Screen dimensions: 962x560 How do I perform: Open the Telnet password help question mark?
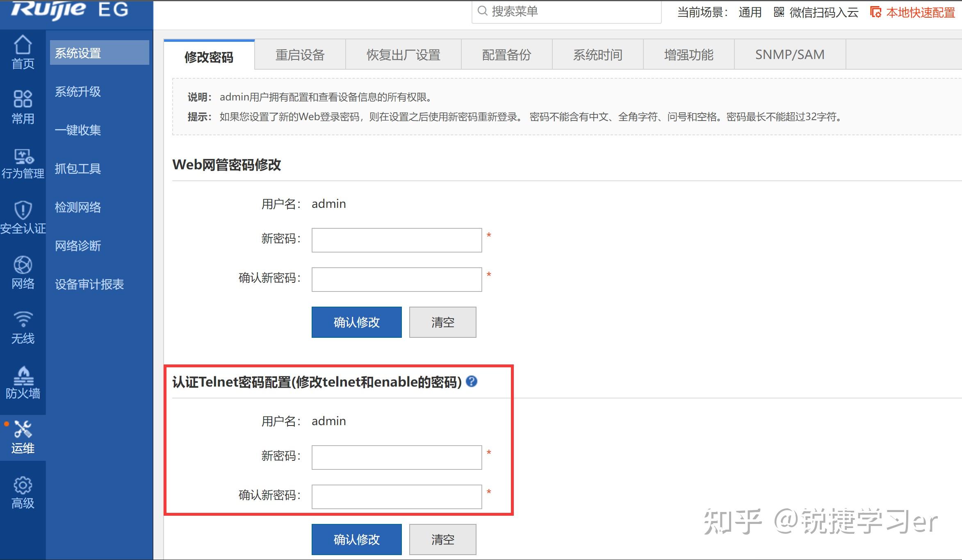click(472, 382)
